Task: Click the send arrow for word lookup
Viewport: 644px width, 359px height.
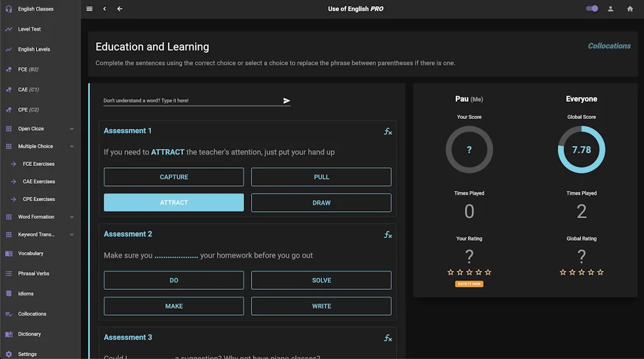Action: pos(286,101)
